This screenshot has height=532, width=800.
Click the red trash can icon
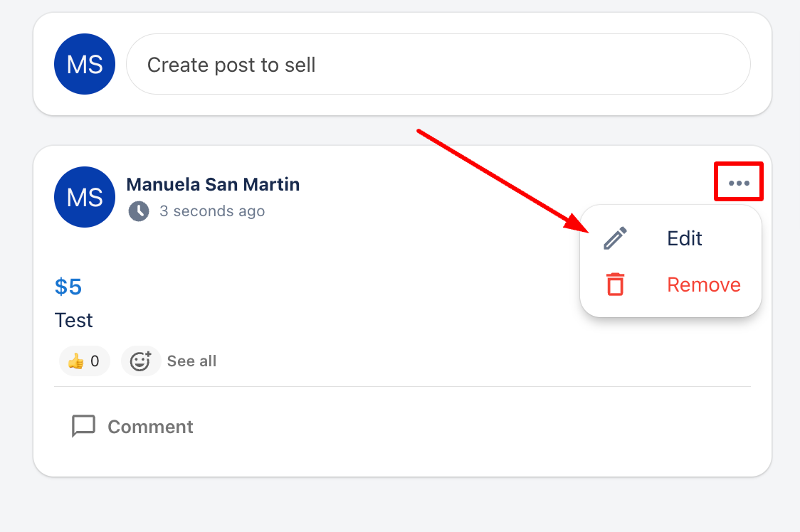[615, 284]
